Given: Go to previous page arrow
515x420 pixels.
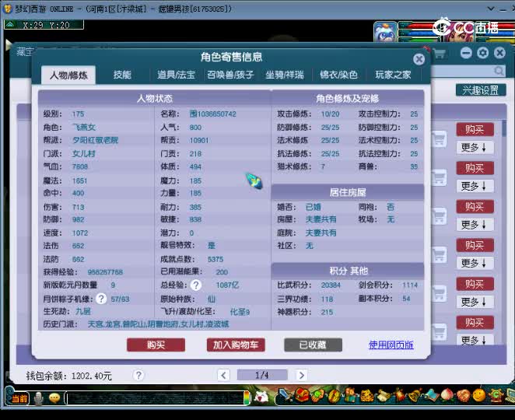Looking at the screenshot, I should coord(223,375).
